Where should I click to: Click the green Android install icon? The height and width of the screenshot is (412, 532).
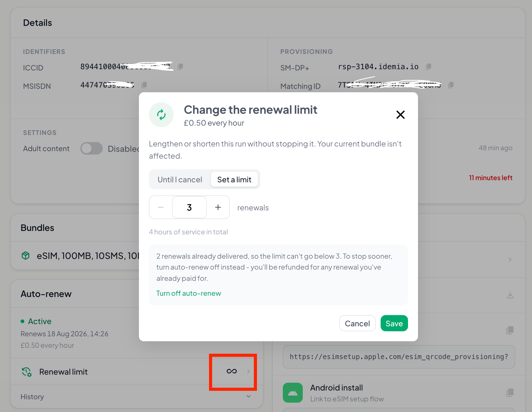pyautogui.click(x=293, y=393)
